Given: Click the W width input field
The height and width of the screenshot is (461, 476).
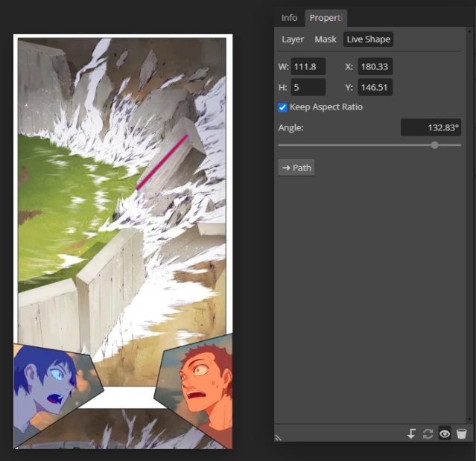Looking at the screenshot, I should point(308,66).
